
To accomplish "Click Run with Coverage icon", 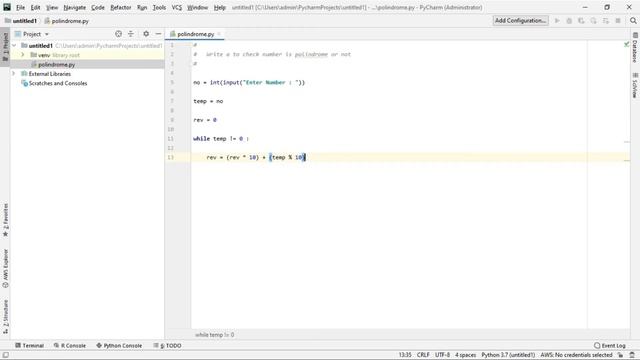I will (x=581, y=21).
